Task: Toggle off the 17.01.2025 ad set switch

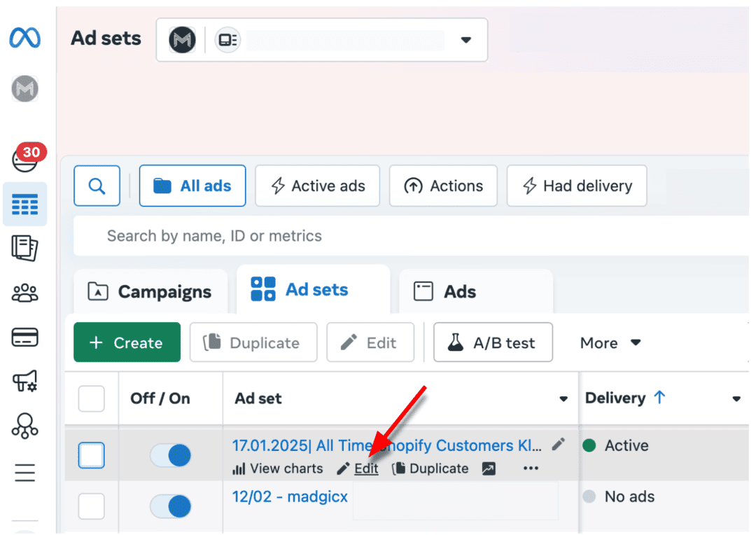Action: point(171,455)
